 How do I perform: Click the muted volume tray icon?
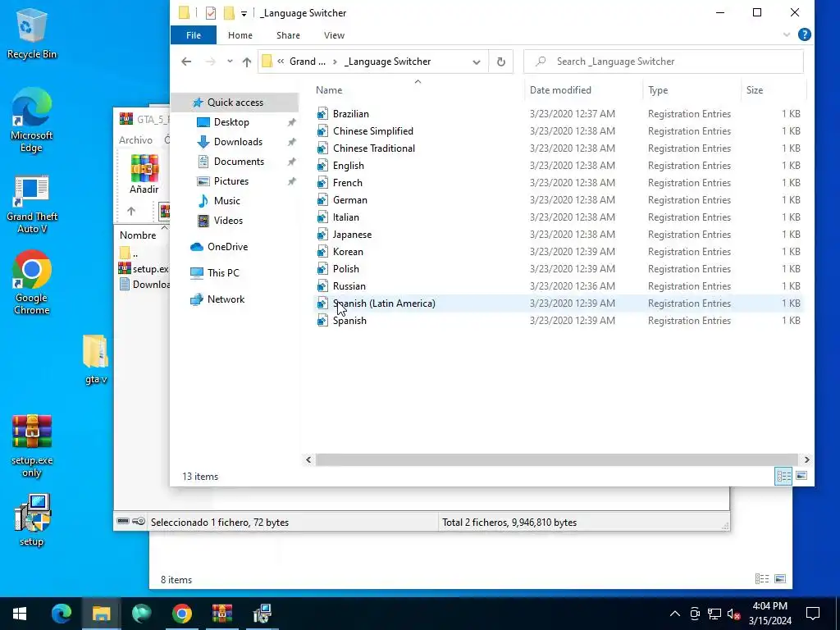point(733,614)
